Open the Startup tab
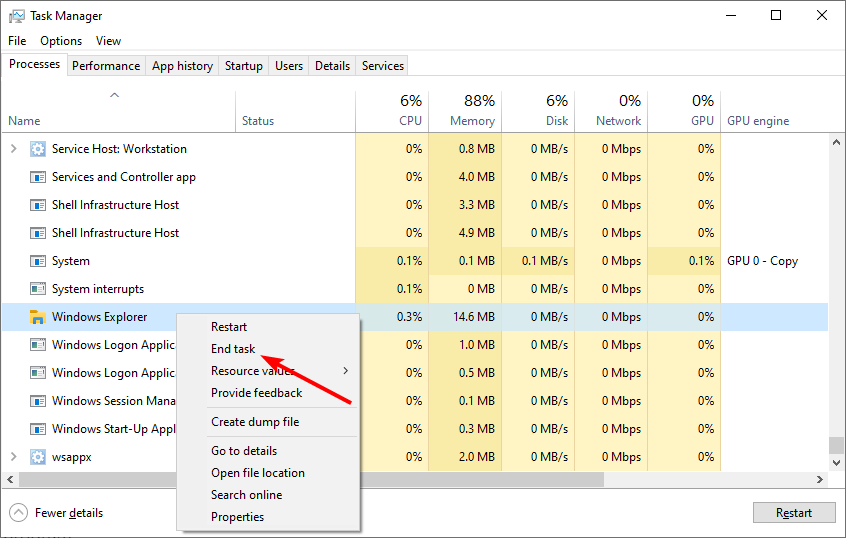 (244, 66)
